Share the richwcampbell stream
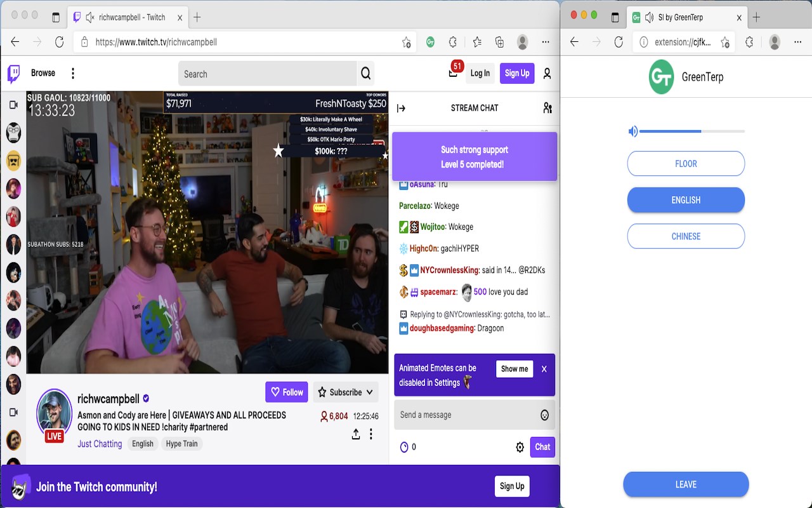Image resolution: width=812 pixels, height=508 pixels. click(356, 434)
